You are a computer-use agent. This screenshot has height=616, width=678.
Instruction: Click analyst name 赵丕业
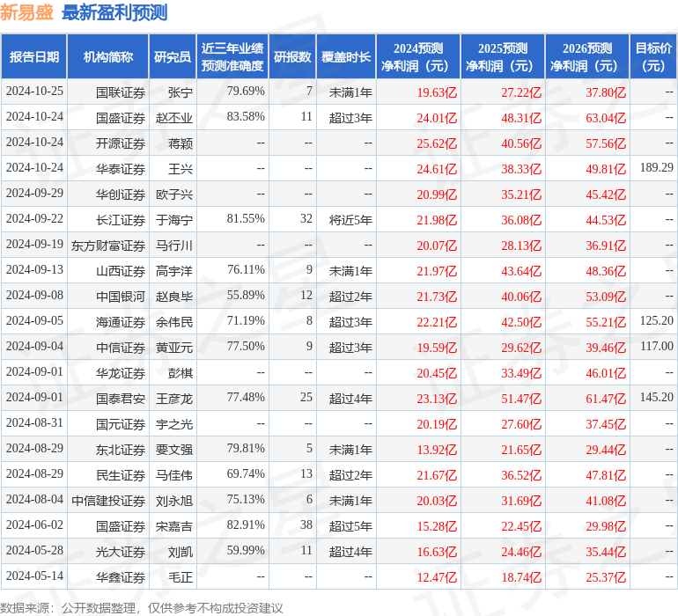(x=174, y=118)
